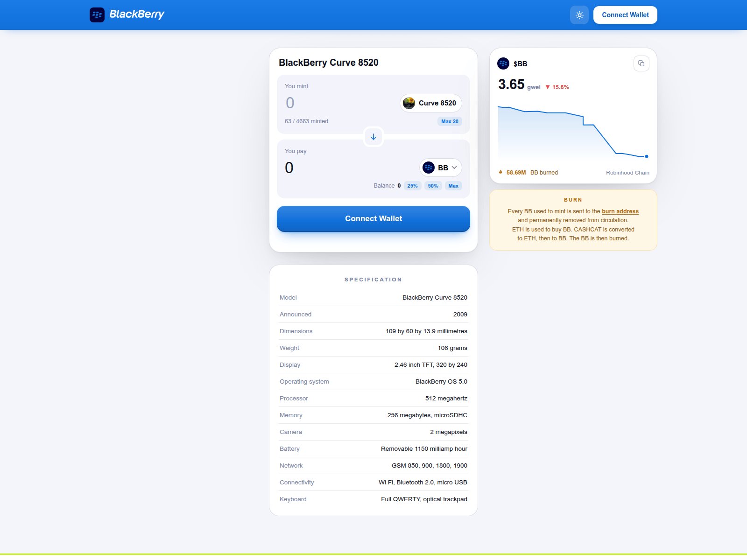Click the Camera value 2 megapixels
747x560 pixels.
click(x=449, y=432)
